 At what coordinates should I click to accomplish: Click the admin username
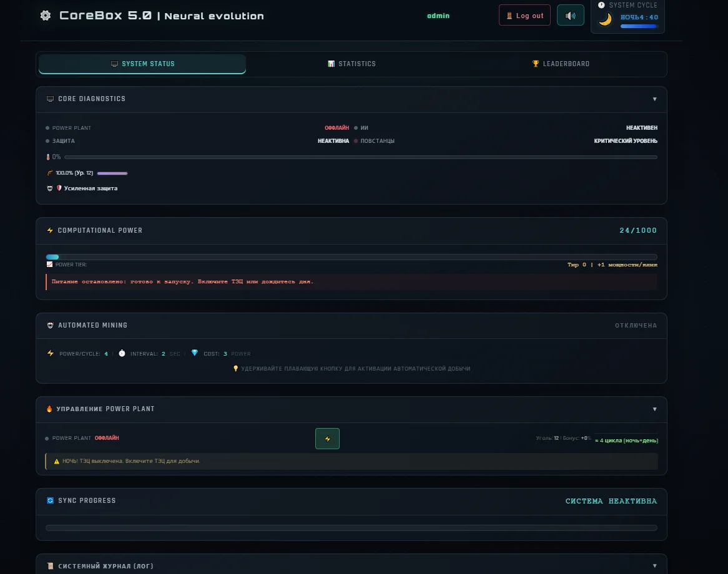[x=438, y=16]
